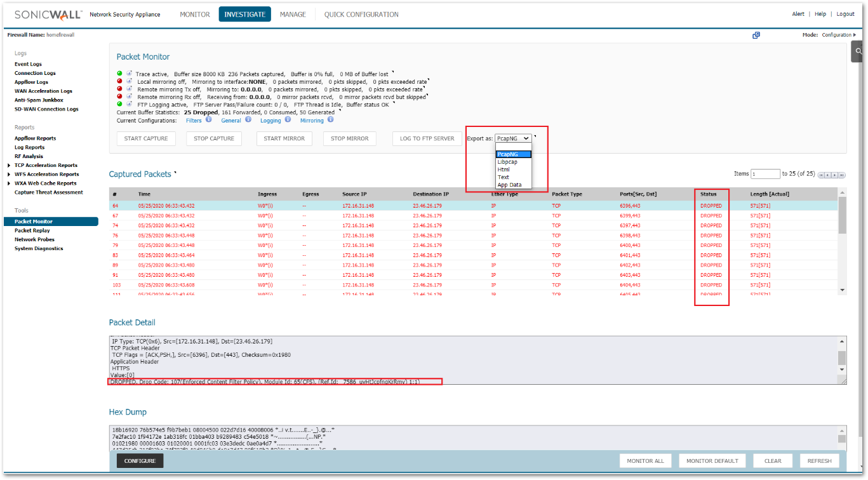The image size is (868, 480).
Task: Click the CLEAR button
Action: (x=773, y=461)
